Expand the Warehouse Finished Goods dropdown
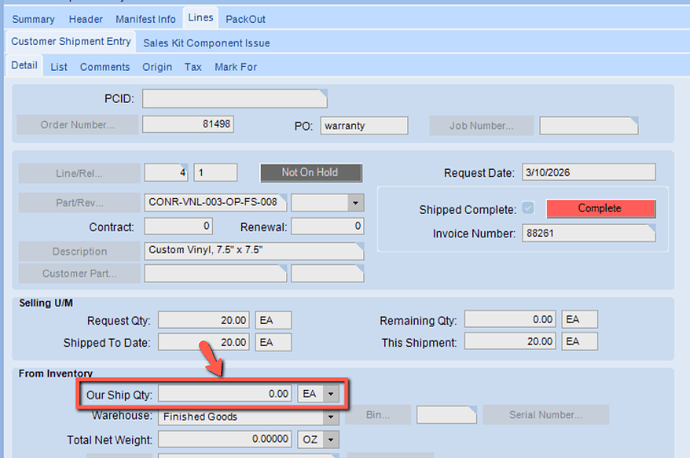The height and width of the screenshot is (458, 690). (x=331, y=416)
